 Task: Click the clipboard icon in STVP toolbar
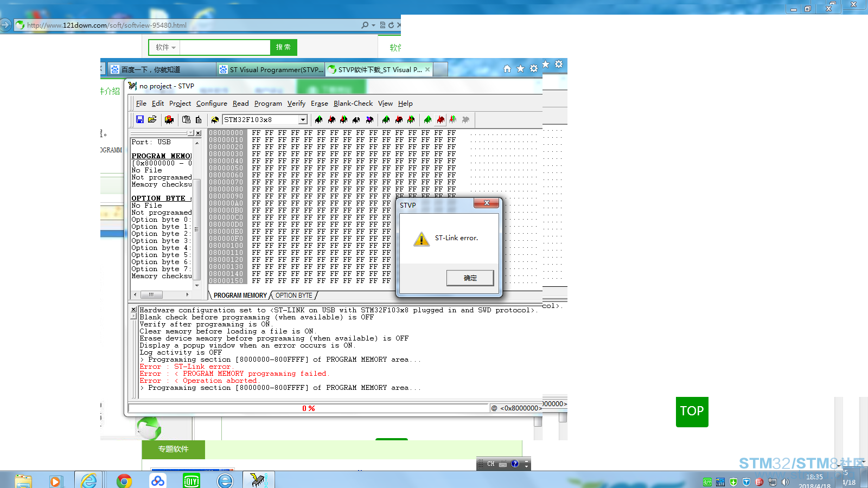pyautogui.click(x=186, y=119)
